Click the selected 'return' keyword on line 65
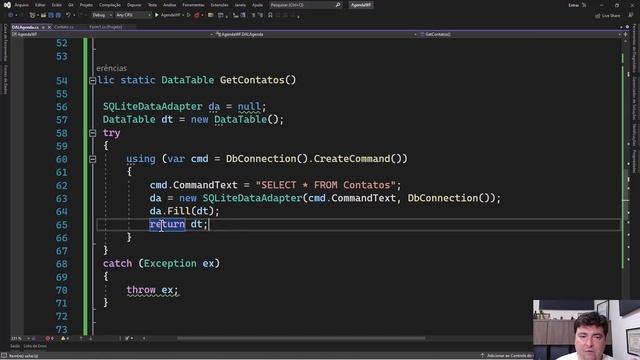The height and width of the screenshot is (360, 640). [167, 224]
